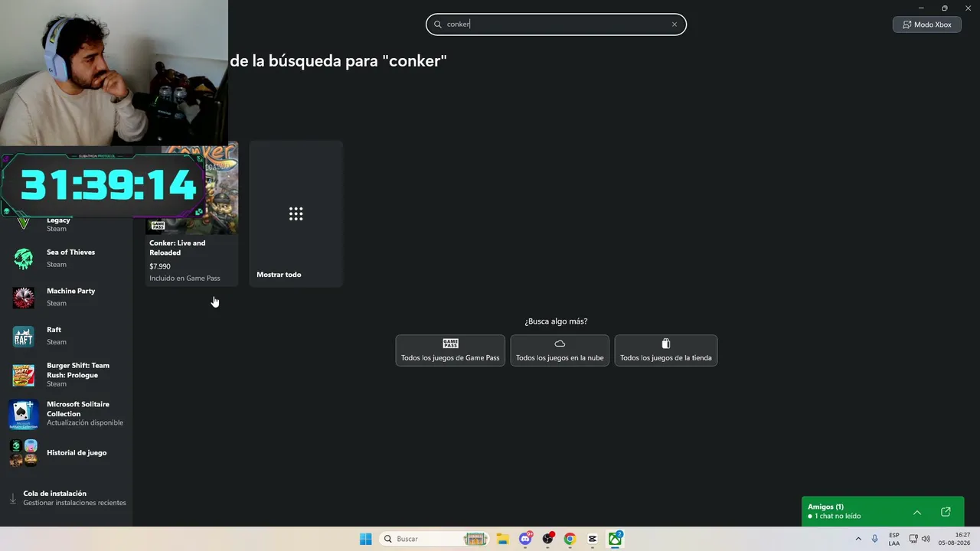
Task: Click Todos los juegos de la tienda
Action: point(666,350)
